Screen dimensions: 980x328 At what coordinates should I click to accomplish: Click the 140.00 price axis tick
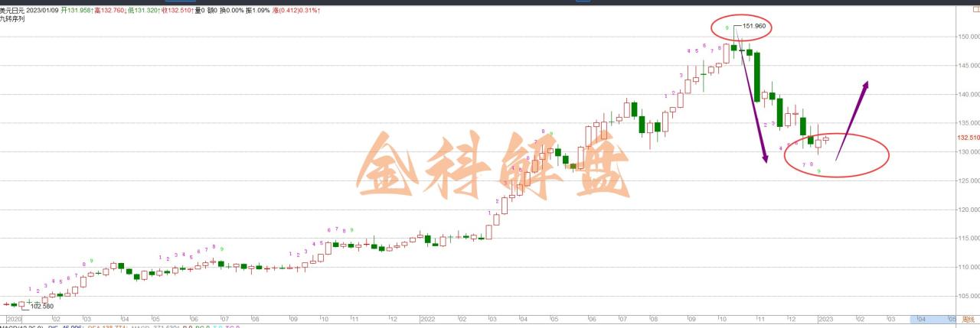pyautogui.click(x=968, y=94)
